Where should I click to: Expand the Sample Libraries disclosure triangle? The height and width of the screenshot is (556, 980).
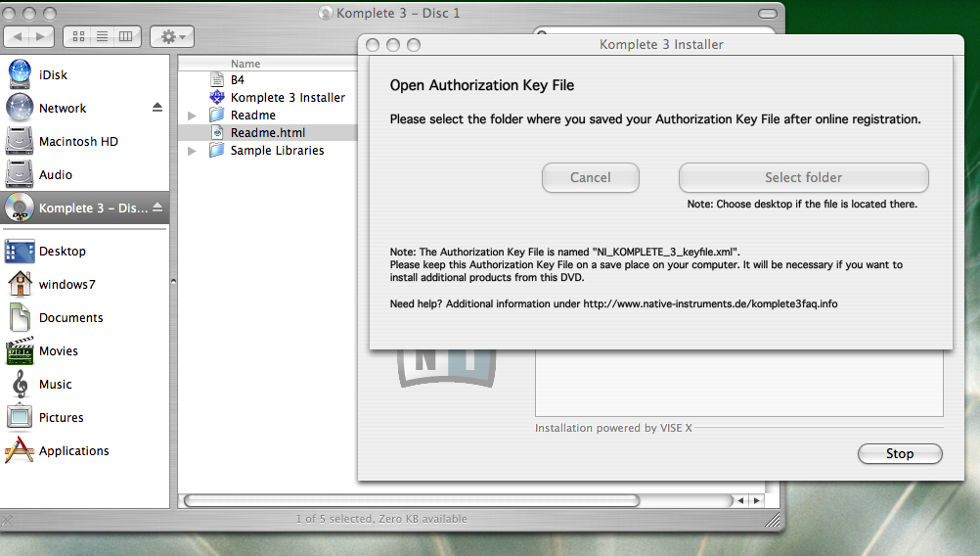coord(192,151)
